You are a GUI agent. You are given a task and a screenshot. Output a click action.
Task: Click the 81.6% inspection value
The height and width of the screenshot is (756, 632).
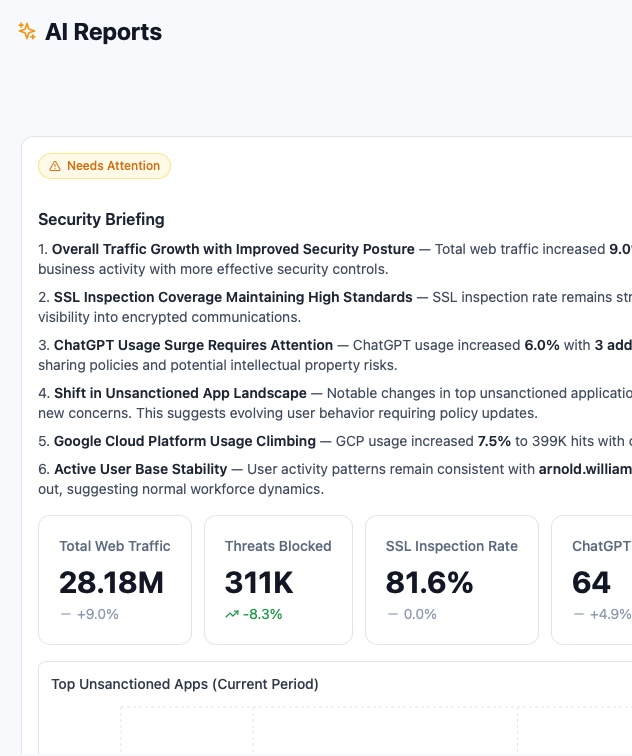click(430, 582)
